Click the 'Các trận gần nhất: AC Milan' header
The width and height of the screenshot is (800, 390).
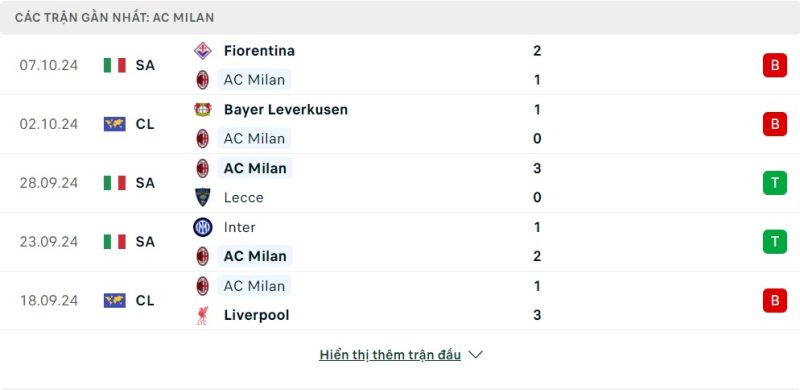tap(114, 17)
